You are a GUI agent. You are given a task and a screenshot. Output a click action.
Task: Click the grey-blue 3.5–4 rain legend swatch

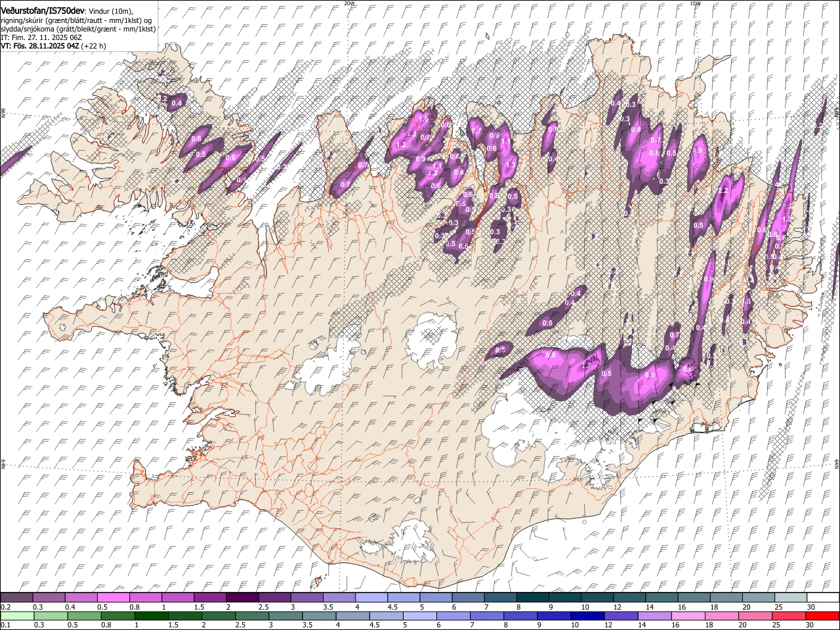(x=319, y=616)
